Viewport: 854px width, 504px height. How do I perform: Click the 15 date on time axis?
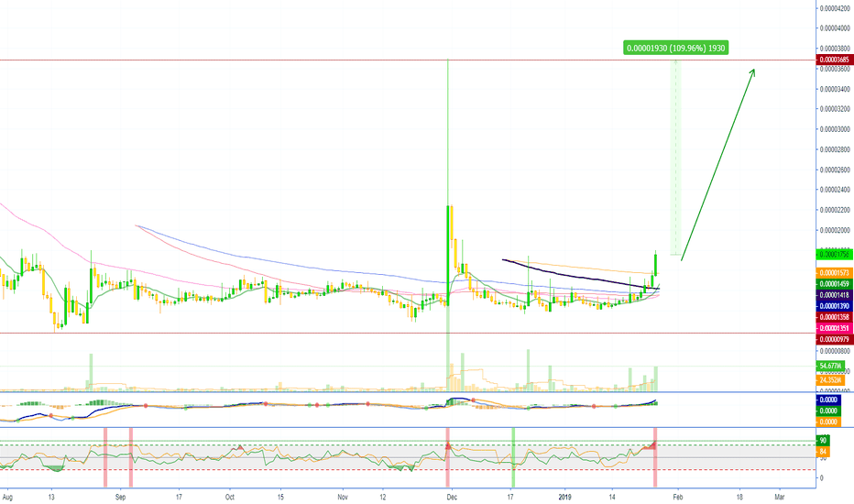280,497
